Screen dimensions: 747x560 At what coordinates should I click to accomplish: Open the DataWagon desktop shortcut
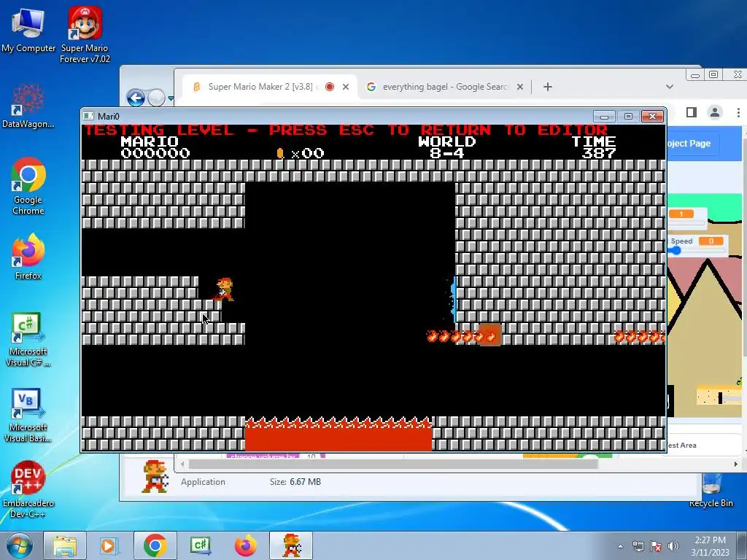point(28,106)
